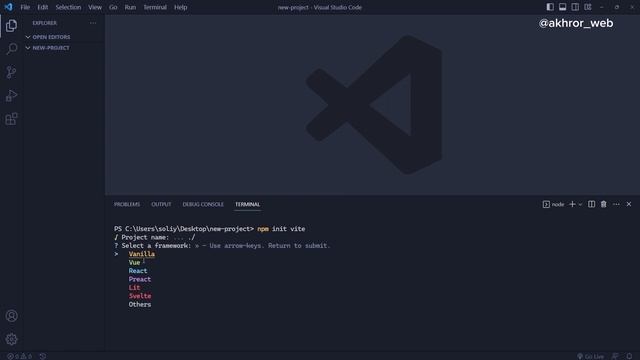This screenshot has height=360, width=640.
Task: Click the history icon in status bar
Action: [42, 356]
